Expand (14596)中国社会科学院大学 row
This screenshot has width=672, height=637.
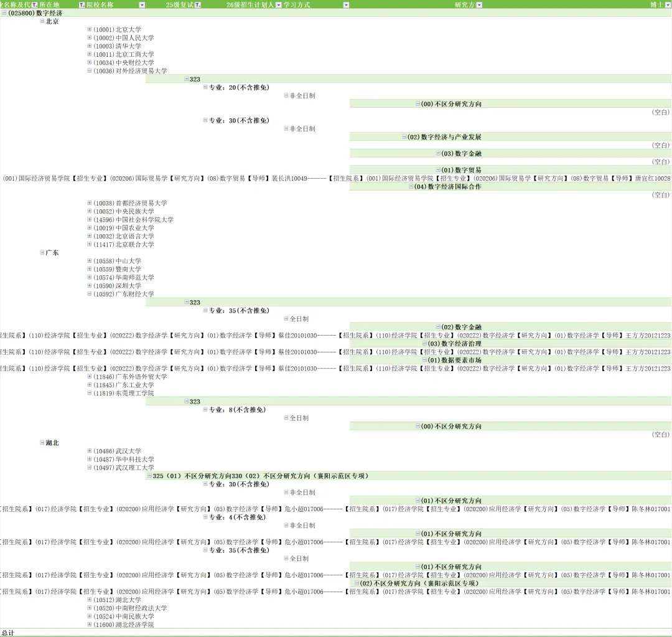tap(89, 219)
